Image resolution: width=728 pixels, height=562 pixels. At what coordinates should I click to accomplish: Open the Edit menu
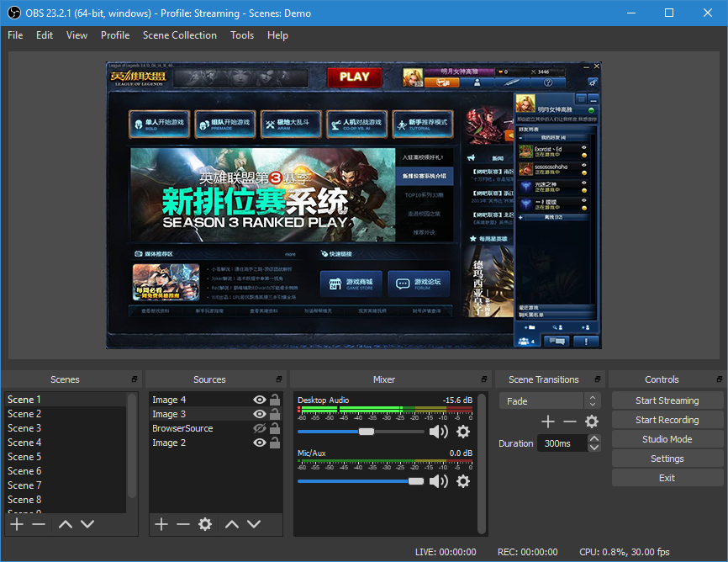tap(45, 35)
